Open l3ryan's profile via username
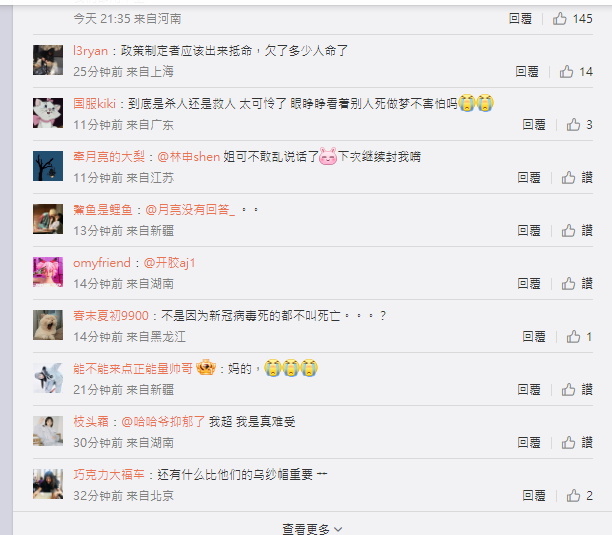This screenshot has width=612, height=535. point(90,51)
